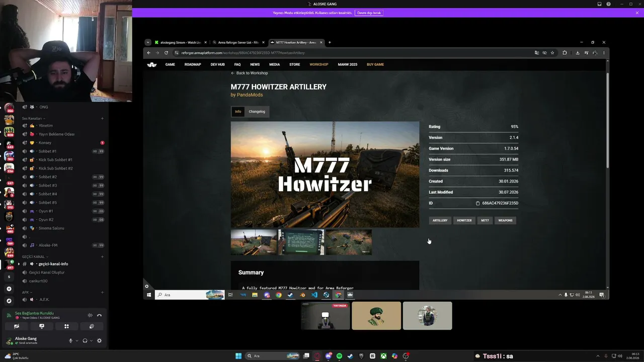Click the Windows Start button

(238, 356)
